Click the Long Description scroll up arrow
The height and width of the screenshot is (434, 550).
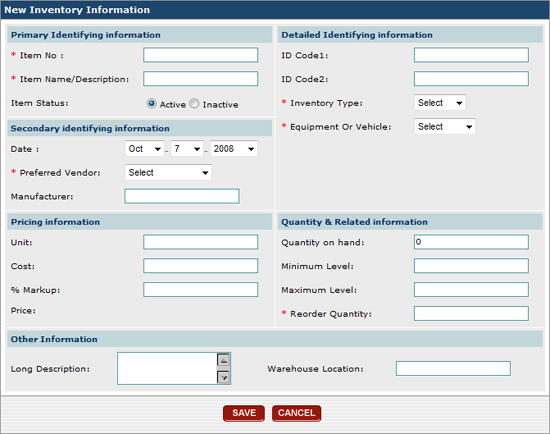pyautogui.click(x=223, y=360)
